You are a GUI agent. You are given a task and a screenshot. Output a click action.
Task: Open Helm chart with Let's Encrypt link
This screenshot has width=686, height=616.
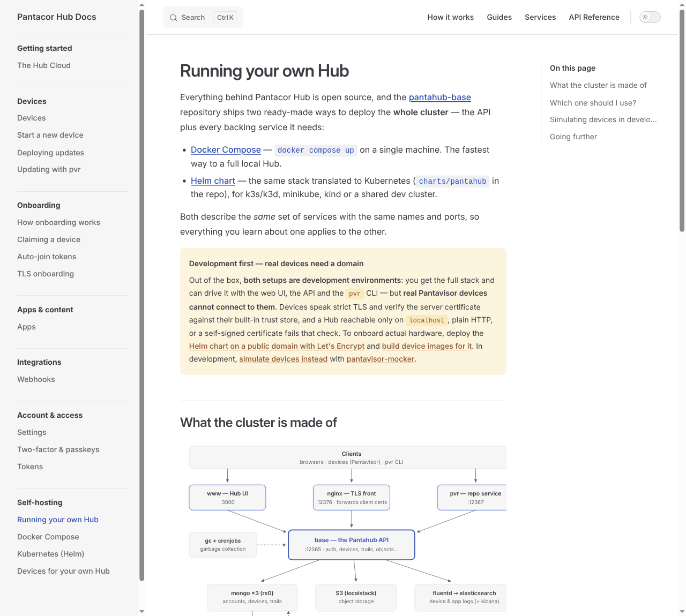coord(277,346)
